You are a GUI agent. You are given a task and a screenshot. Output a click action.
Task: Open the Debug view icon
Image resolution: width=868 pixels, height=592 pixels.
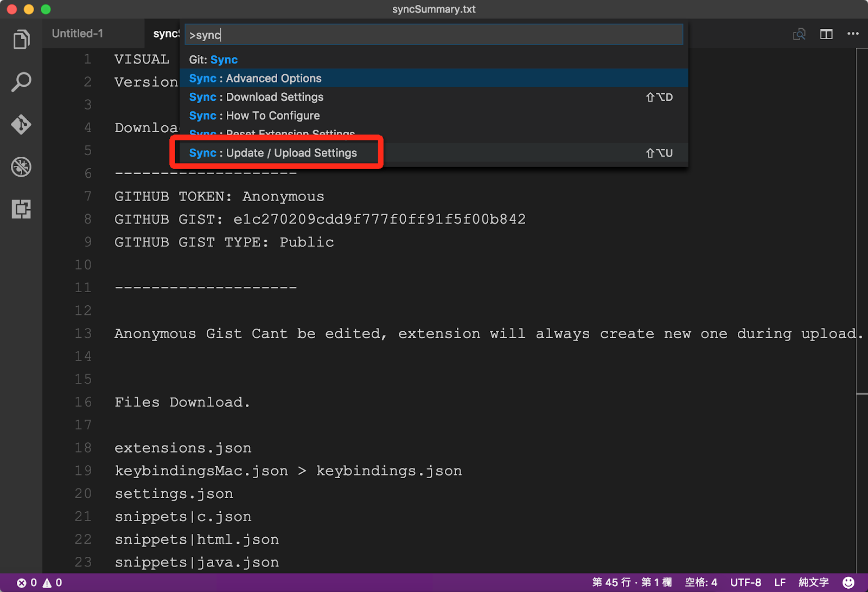(x=21, y=167)
